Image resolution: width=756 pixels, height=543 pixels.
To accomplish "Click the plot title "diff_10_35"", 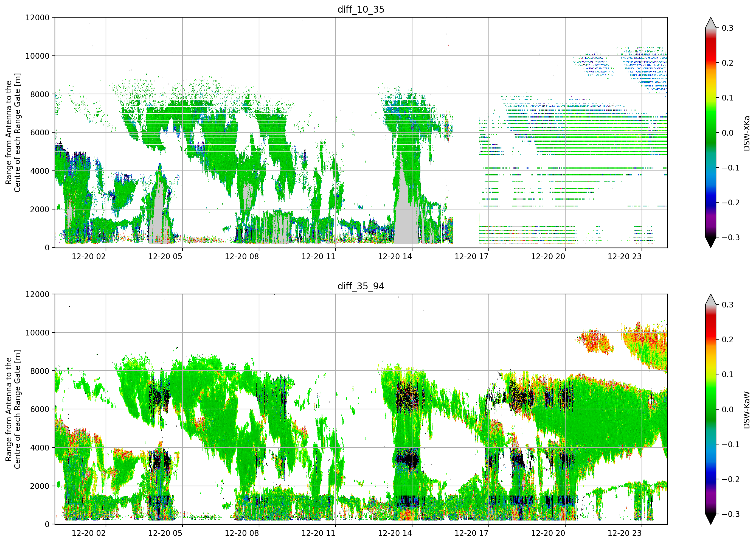I will [361, 9].
